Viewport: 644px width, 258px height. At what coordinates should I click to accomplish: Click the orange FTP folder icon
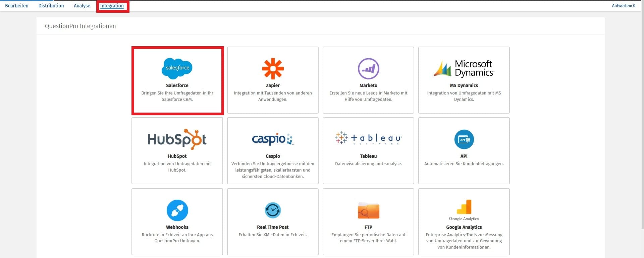coord(368,210)
